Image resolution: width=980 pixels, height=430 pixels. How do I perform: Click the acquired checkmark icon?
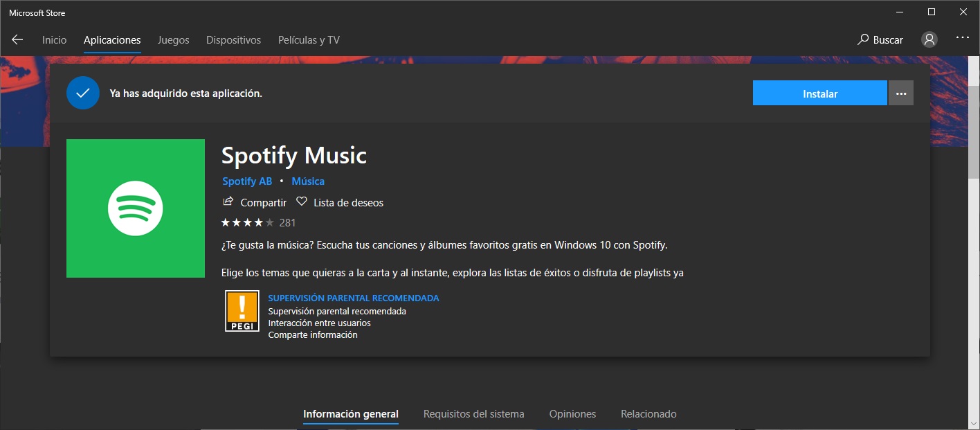point(83,93)
